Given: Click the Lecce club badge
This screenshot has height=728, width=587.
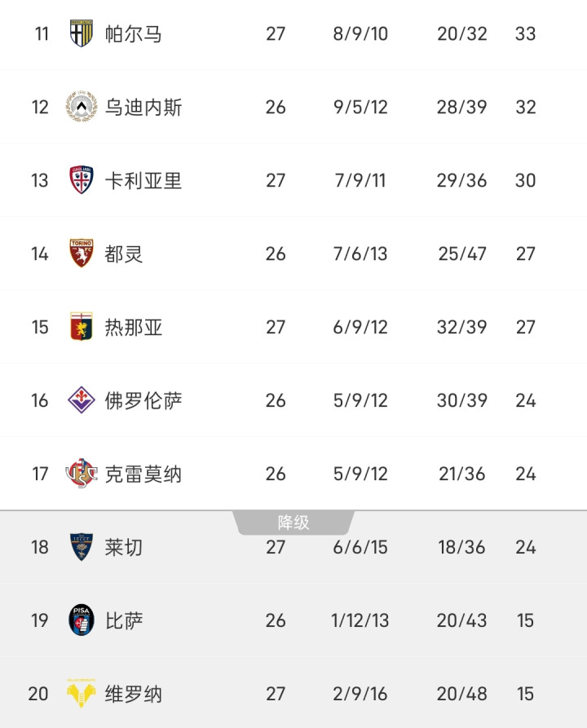Looking at the screenshot, I should (x=82, y=547).
